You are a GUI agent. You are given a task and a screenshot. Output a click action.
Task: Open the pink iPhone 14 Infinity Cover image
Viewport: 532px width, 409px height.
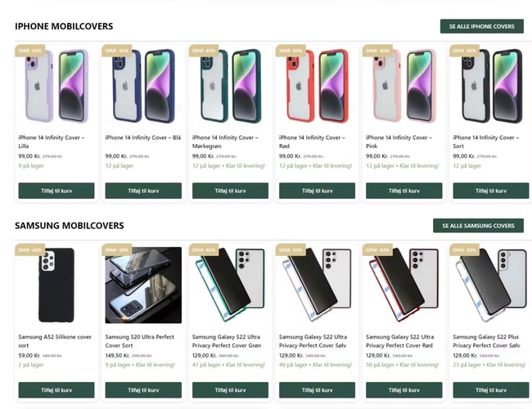404,86
